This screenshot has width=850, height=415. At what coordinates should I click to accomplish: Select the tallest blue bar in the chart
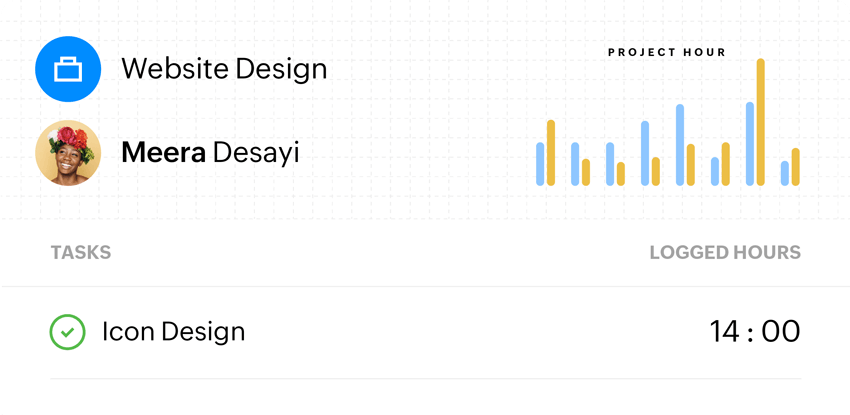click(x=750, y=143)
